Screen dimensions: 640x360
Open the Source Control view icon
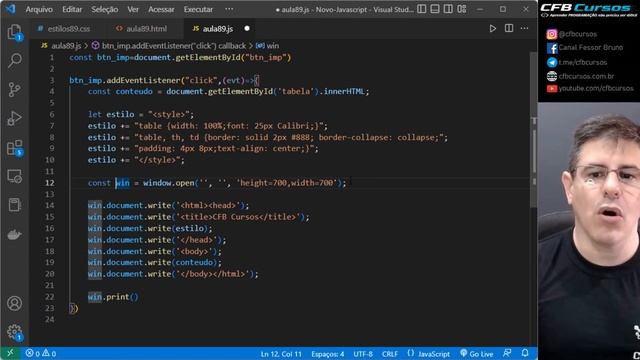click(x=14, y=89)
